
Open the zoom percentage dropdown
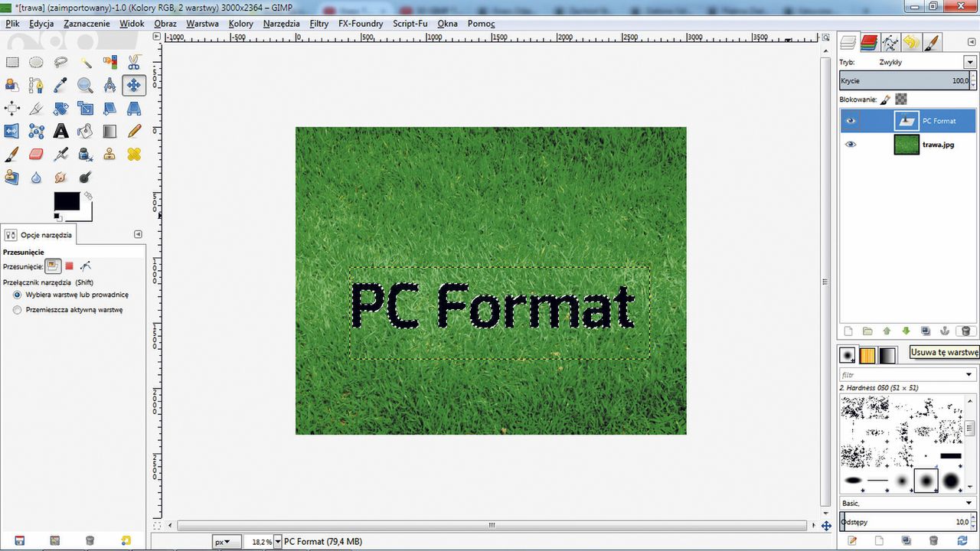point(278,542)
